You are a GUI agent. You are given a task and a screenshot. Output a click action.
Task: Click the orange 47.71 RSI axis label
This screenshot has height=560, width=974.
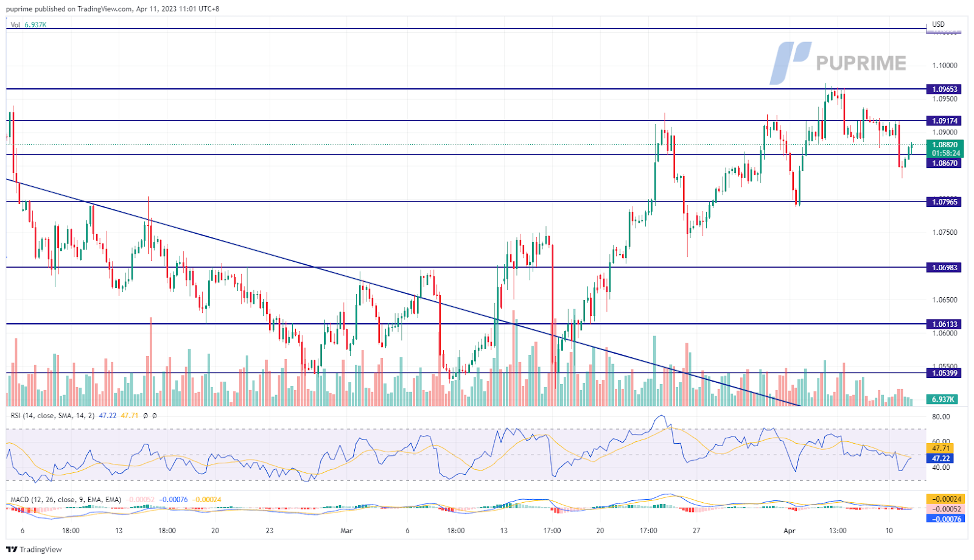941,449
